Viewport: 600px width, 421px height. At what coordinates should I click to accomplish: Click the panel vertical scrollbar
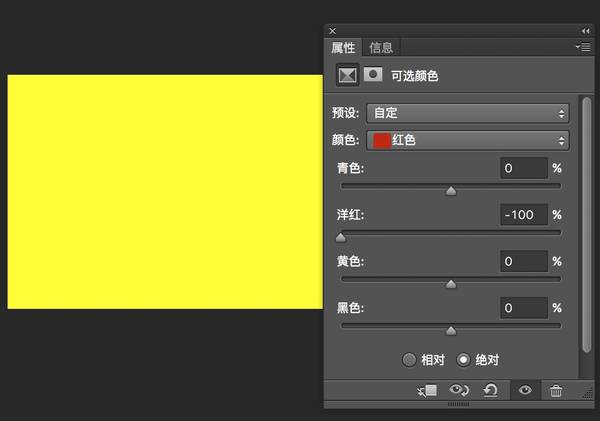pos(587,224)
